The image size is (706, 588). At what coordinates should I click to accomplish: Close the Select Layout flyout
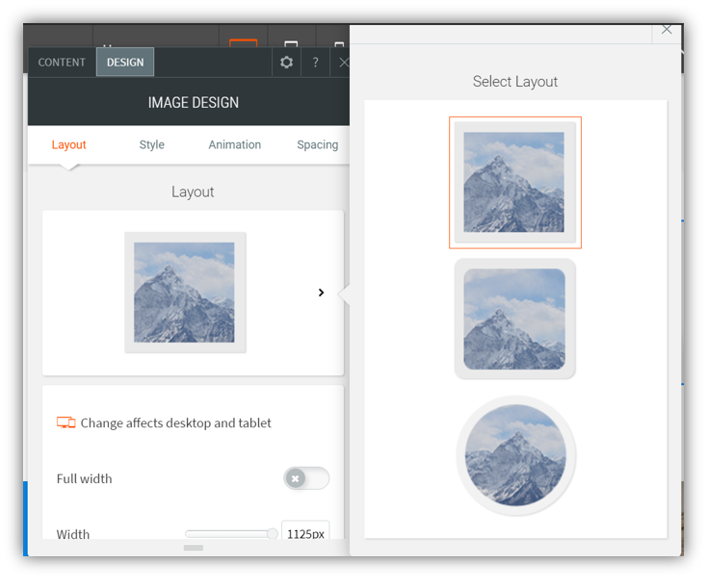click(x=667, y=31)
